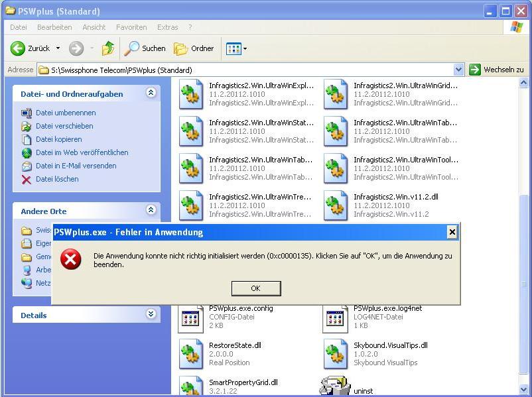Viewport: 532px width, 397px height.
Task: Open the Datei menu
Action: pyautogui.click(x=19, y=27)
